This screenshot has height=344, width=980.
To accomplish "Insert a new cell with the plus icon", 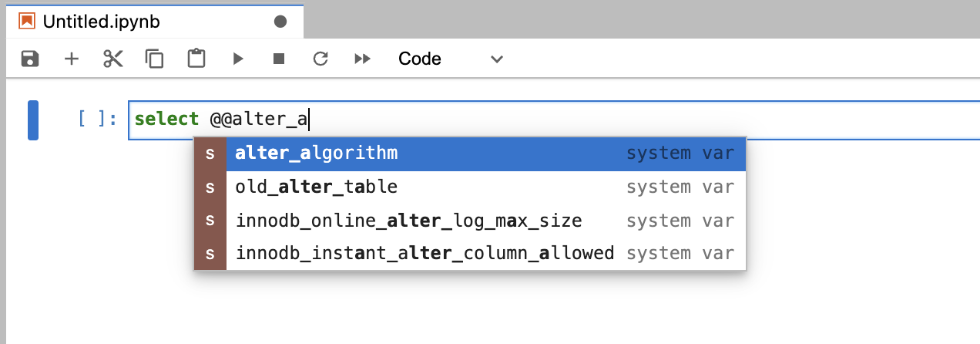I will tap(72, 59).
